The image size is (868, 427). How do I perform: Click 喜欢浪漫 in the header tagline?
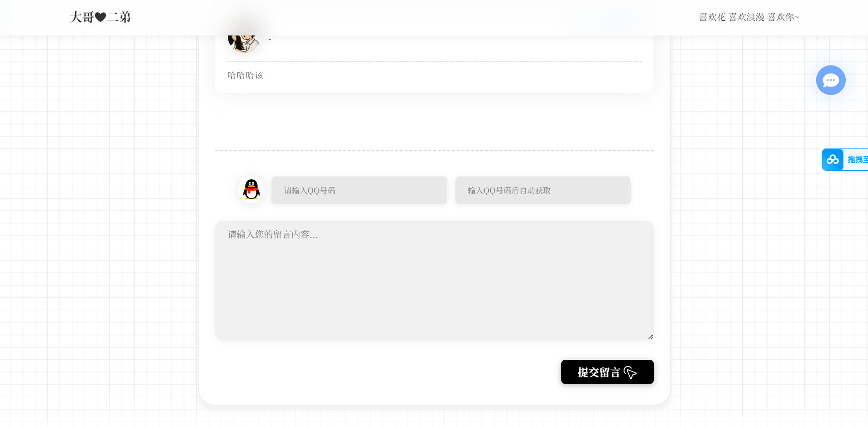(746, 17)
